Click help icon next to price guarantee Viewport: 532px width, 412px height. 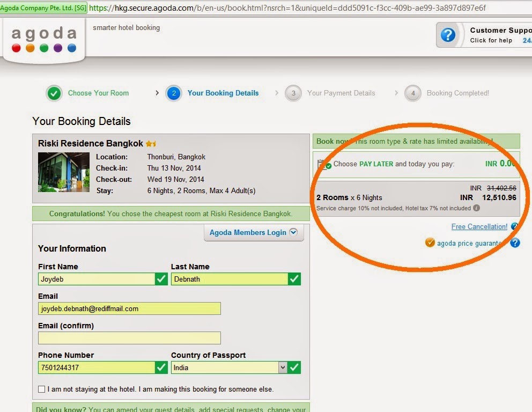click(515, 242)
